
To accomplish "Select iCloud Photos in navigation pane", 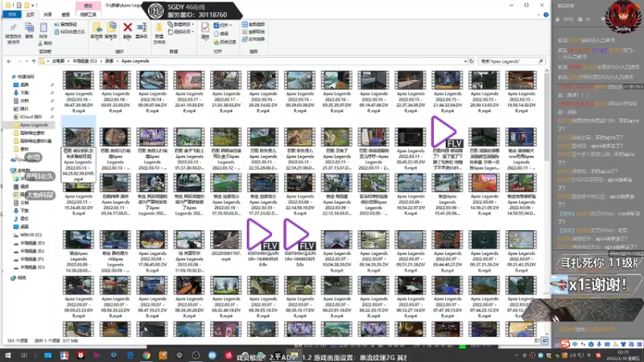I will pyautogui.click(x=31, y=117).
